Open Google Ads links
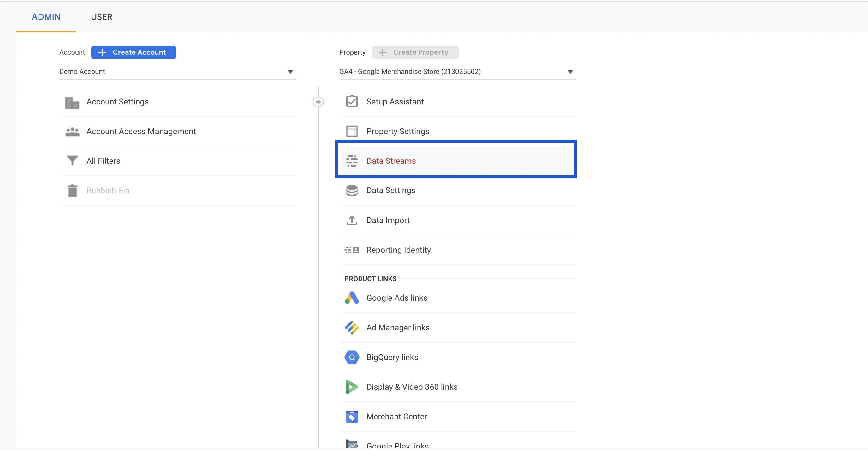868x450 pixels. click(x=458, y=298)
